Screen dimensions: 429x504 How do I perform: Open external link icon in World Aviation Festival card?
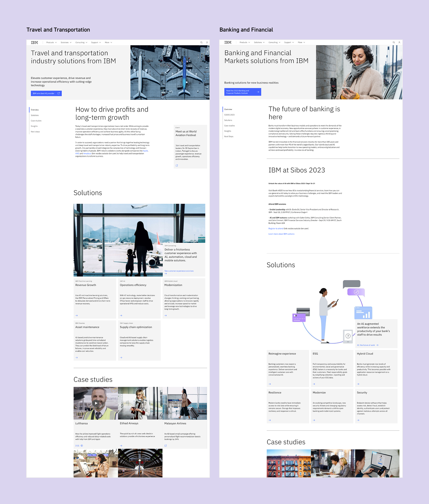(177, 165)
